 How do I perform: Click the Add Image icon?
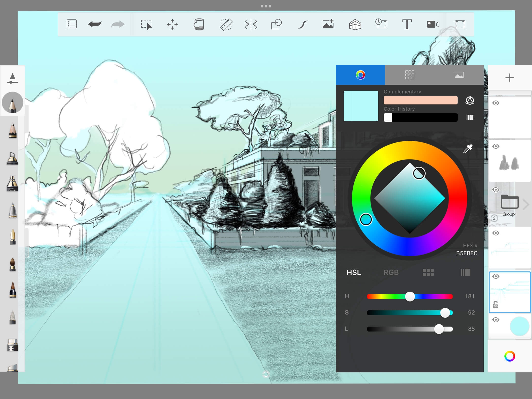(x=328, y=24)
